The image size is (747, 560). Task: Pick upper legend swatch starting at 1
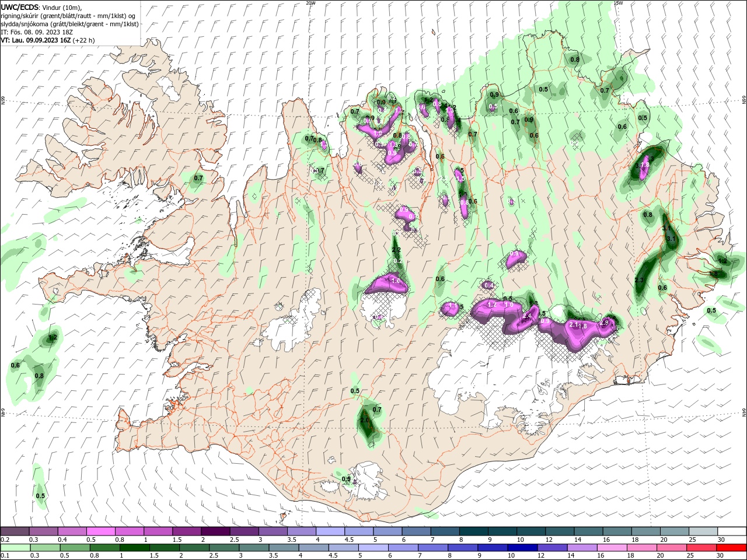click(158, 531)
